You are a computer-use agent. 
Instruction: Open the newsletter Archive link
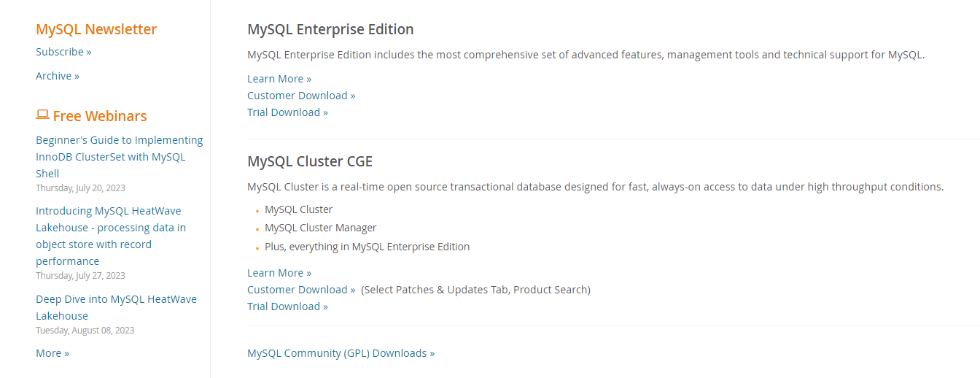tap(58, 76)
